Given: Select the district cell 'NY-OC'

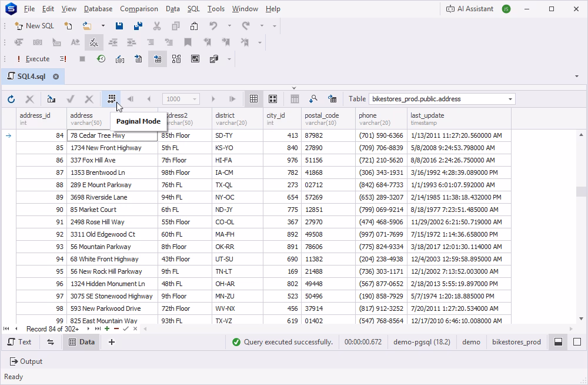Looking at the screenshot, I should pyautogui.click(x=238, y=197).
